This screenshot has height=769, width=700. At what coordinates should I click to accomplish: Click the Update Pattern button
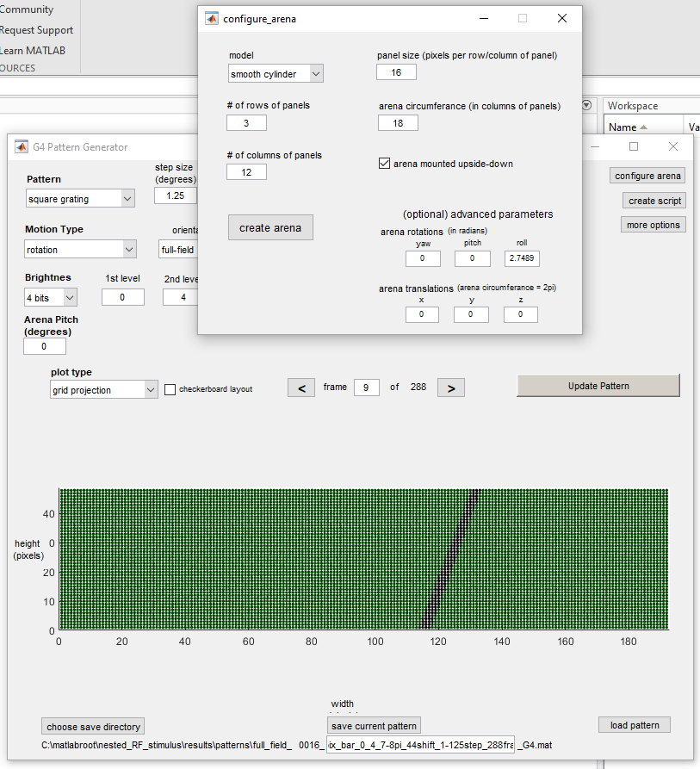pyautogui.click(x=598, y=386)
